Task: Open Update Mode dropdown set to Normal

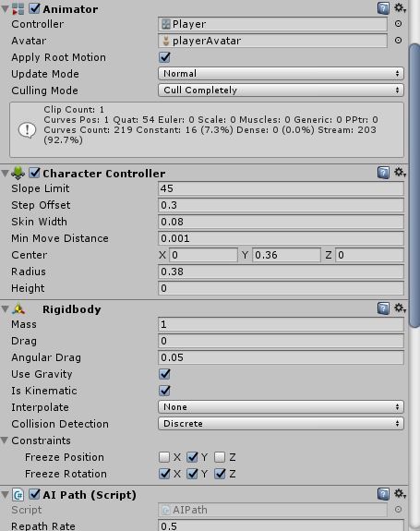Action: (281, 74)
